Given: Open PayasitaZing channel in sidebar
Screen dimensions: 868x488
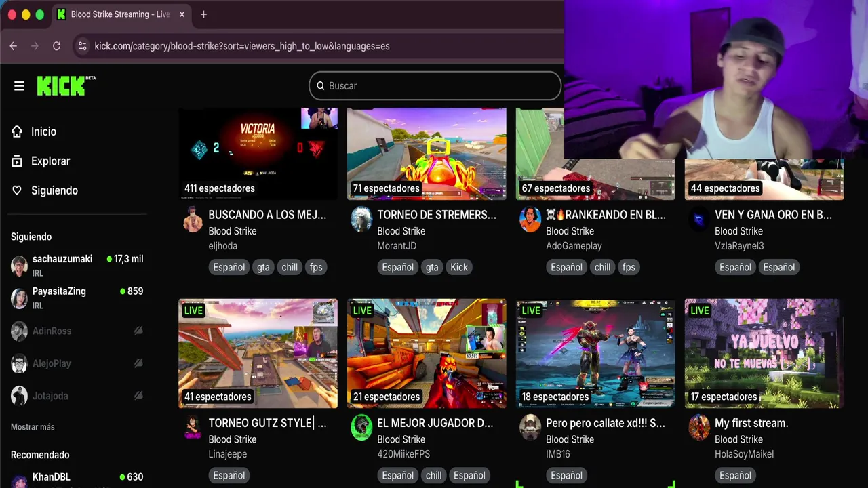Looking at the screenshot, I should 77,298.
